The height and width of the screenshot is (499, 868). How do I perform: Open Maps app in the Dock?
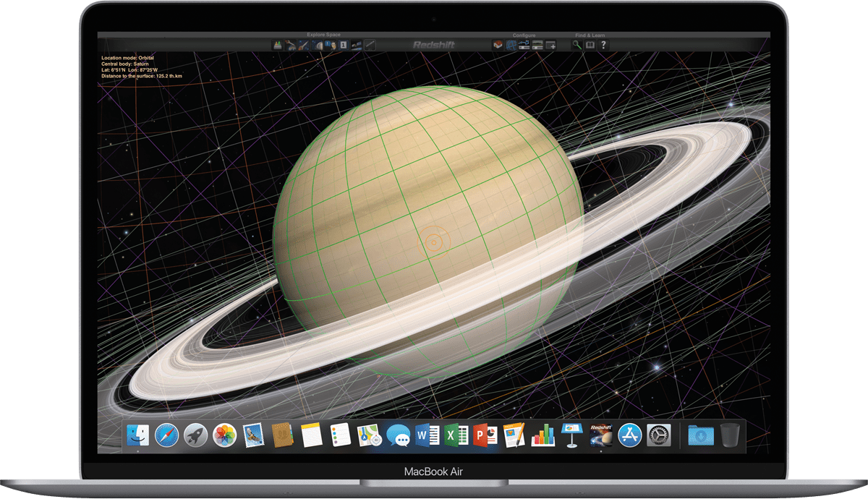coord(369,435)
